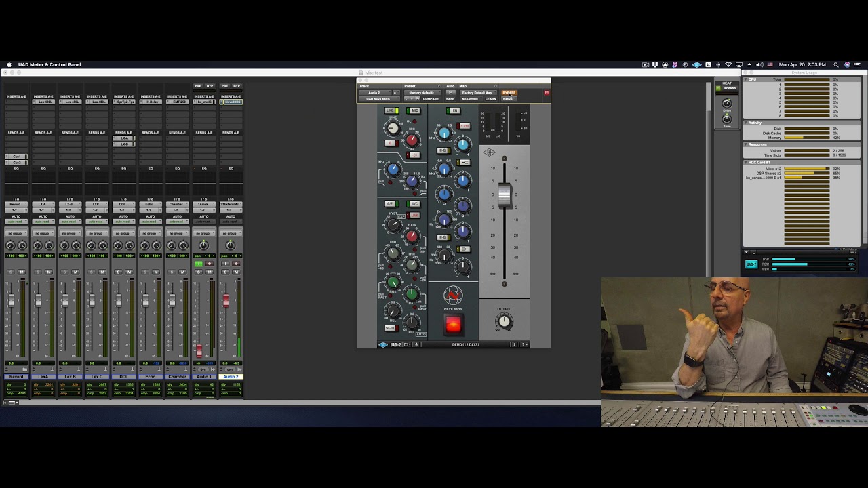Image resolution: width=868 pixels, height=488 pixels.
Task: Click the H-Delay insert slot
Action: point(151,102)
